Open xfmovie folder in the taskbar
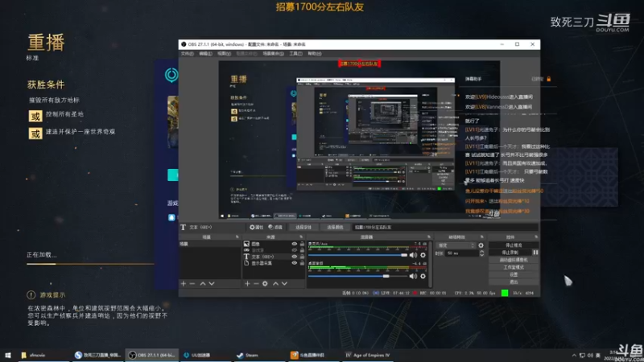The height and width of the screenshot is (362, 644). pyautogui.click(x=43, y=355)
